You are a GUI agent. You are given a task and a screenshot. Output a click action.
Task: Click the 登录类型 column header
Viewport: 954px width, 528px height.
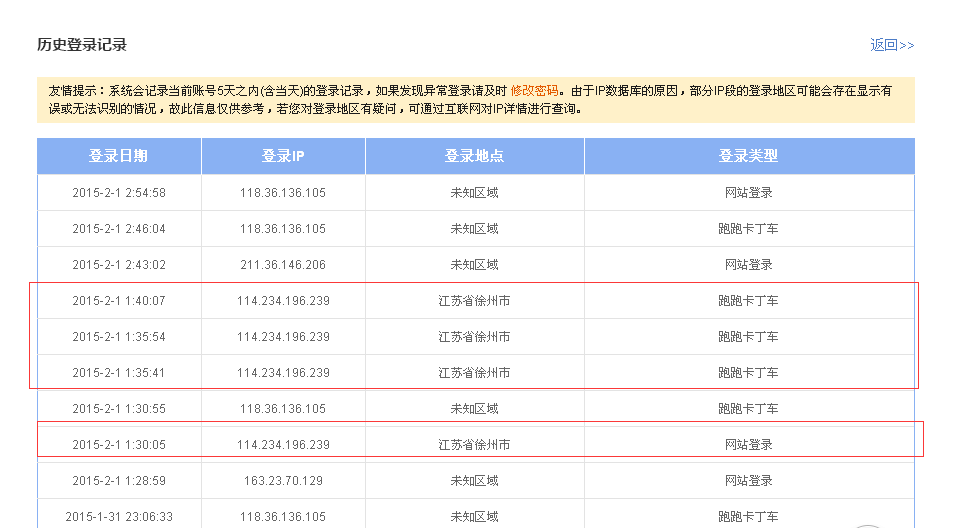click(749, 156)
